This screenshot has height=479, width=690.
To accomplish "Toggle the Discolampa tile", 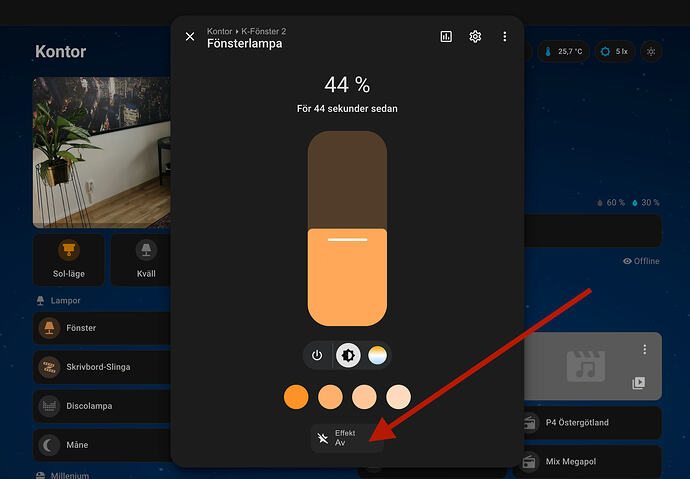I will point(102,406).
